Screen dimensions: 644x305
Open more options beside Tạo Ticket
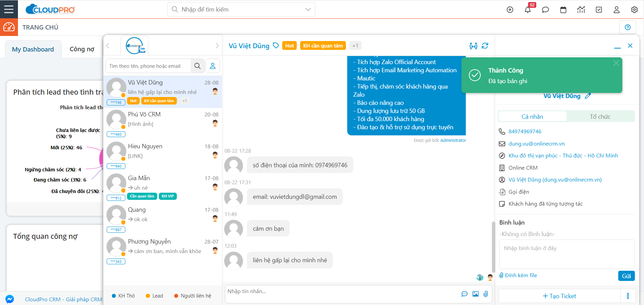pyautogui.click(x=628, y=296)
